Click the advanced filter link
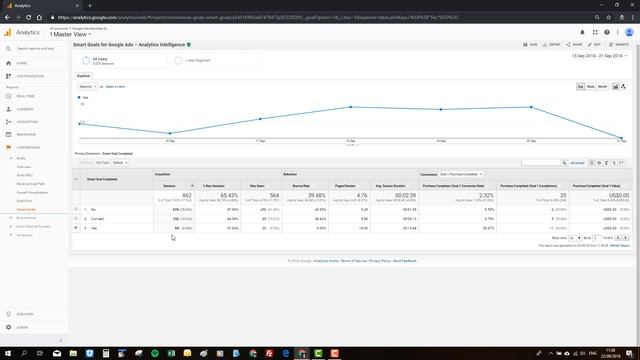The height and width of the screenshot is (360, 640). [x=577, y=163]
